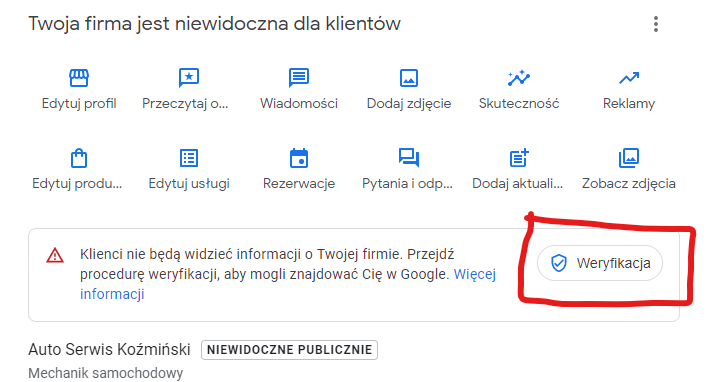Click the Auto Serwis Koźmiński business name
Image resolution: width=719 pixels, height=382 pixels.
[x=109, y=349]
